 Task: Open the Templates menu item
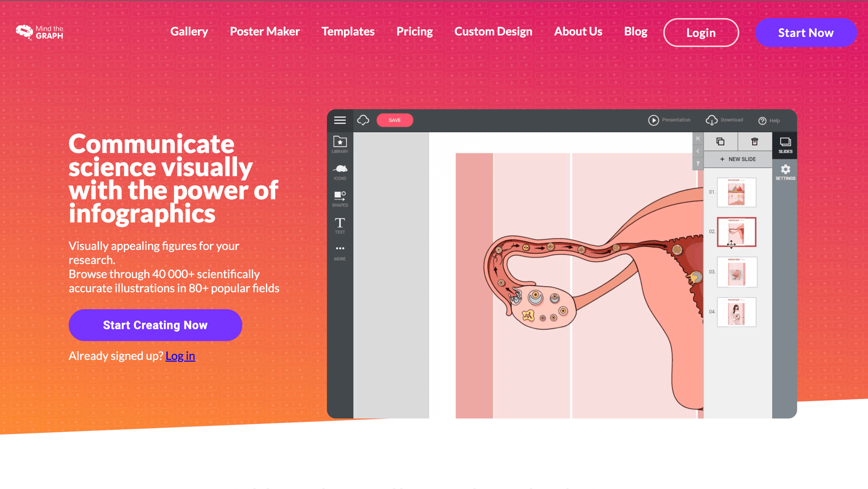click(x=348, y=32)
